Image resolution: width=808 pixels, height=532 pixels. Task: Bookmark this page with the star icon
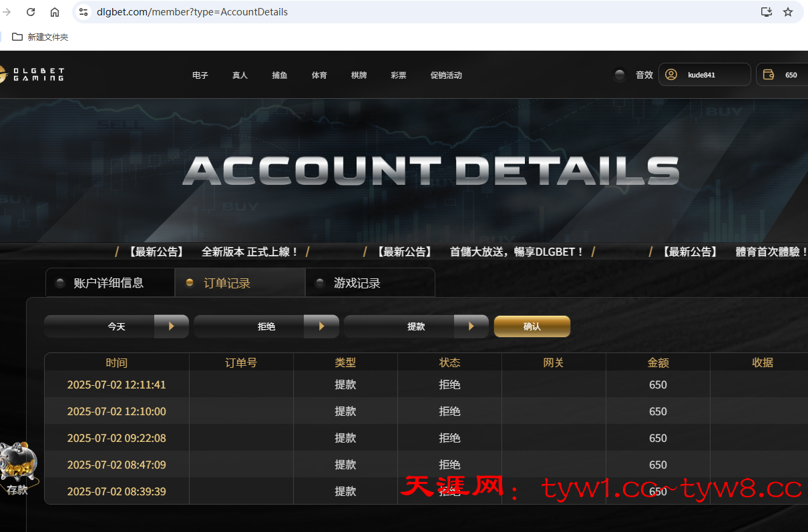788,12
